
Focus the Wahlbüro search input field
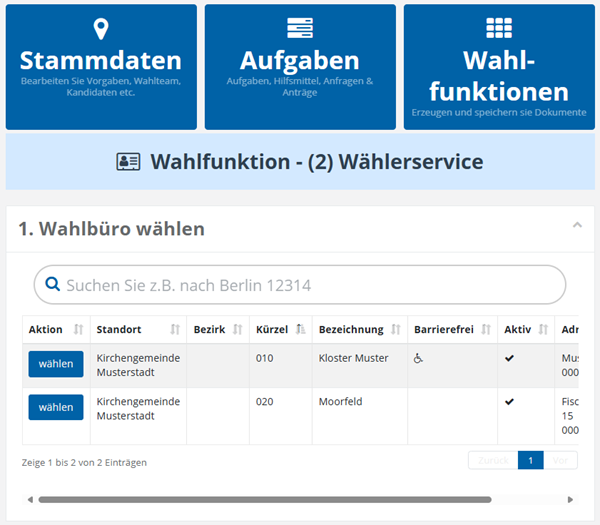pyautogui.click(x=310, y=285)
